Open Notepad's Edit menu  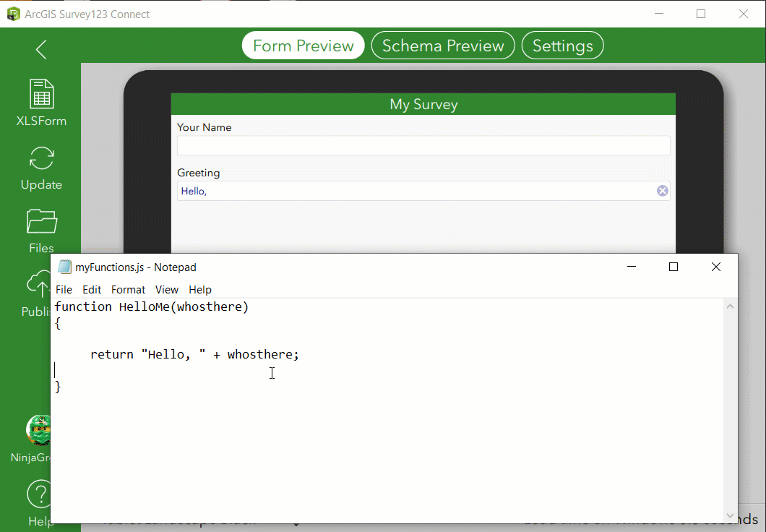click(92, 289)
